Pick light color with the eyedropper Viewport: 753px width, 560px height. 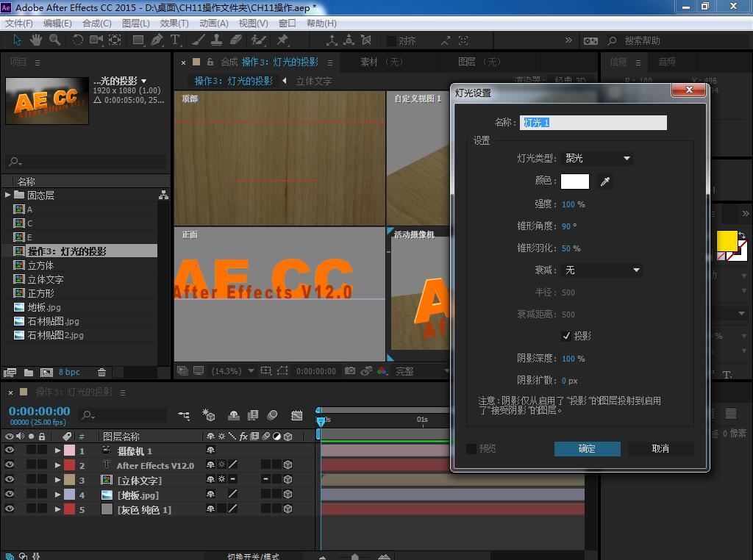point(605,182)
